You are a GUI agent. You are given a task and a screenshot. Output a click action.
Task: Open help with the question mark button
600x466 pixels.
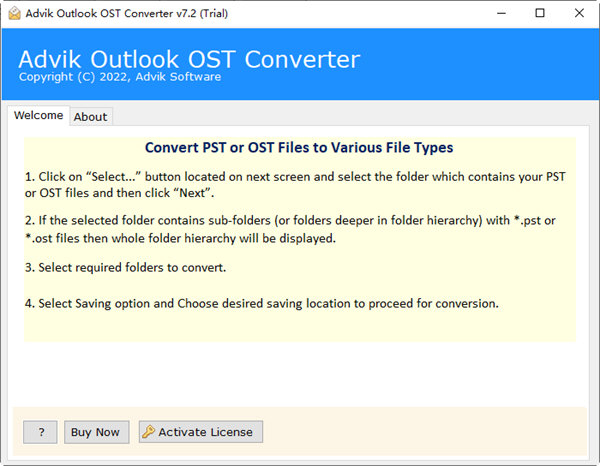(x=40, y=432)
